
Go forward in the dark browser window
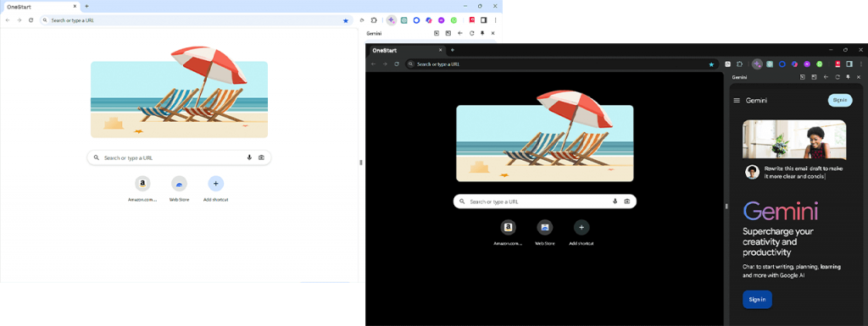(x=385, y=64)
